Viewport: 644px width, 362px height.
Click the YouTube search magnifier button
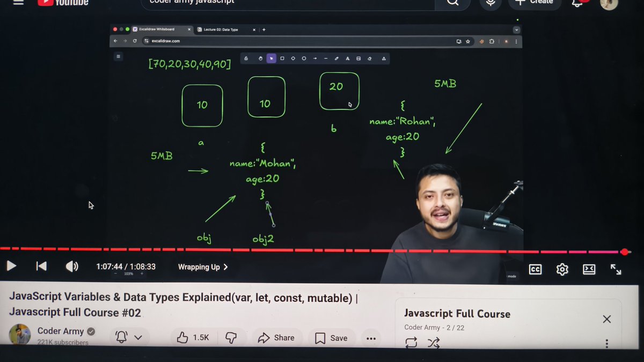453,3
